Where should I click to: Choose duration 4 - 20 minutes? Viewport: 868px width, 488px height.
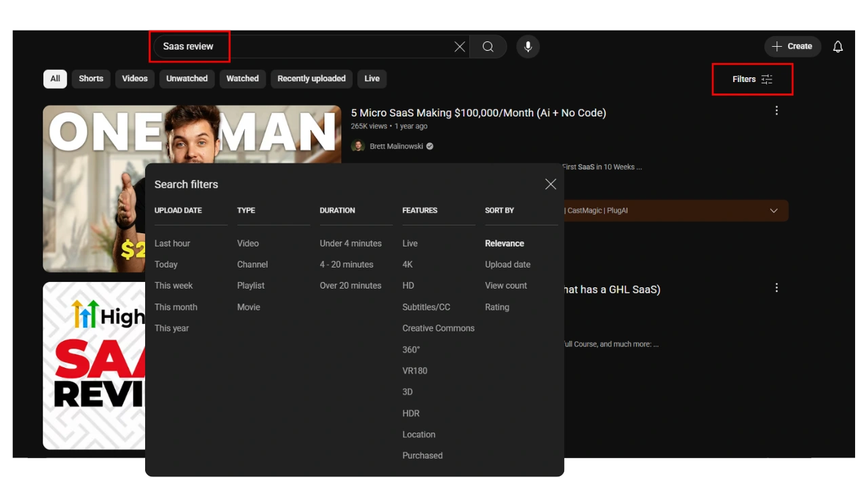point(347,264)
